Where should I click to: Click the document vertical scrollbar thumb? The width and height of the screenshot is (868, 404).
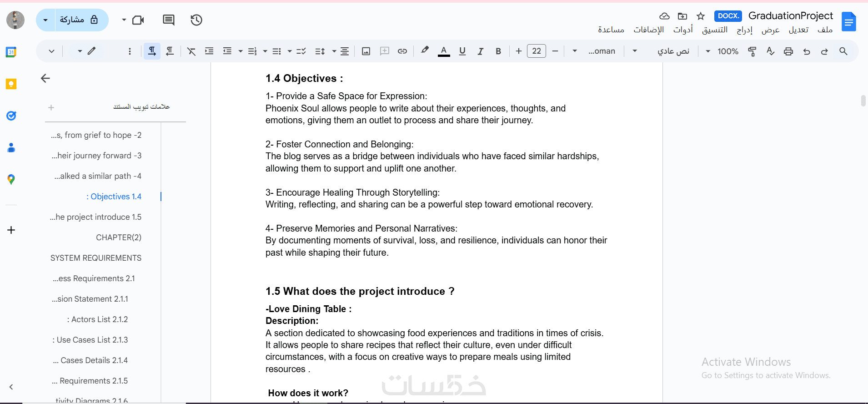[863, 101]
